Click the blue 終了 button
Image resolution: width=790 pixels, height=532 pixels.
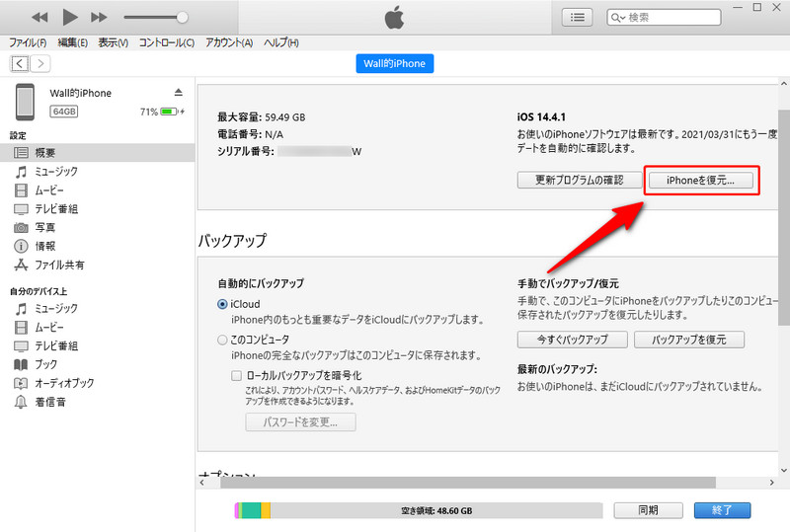[x=722, y=510]
